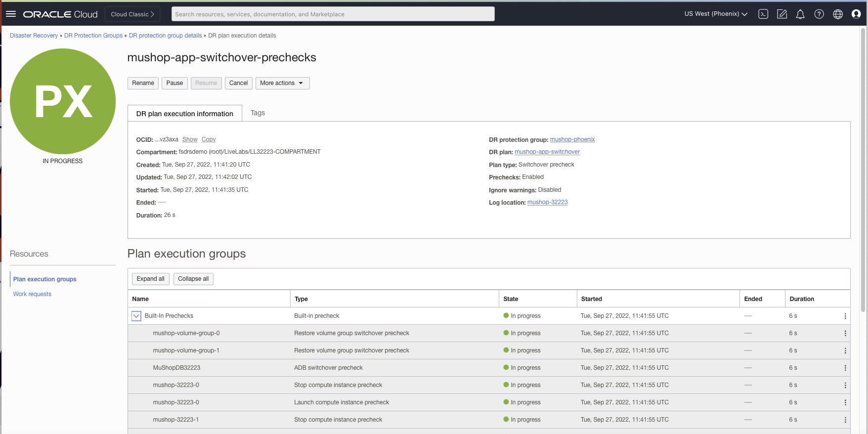This screenshot has width=868, height=434.
Task: Open the hamburger navigation menu
Action: point(11,14)
